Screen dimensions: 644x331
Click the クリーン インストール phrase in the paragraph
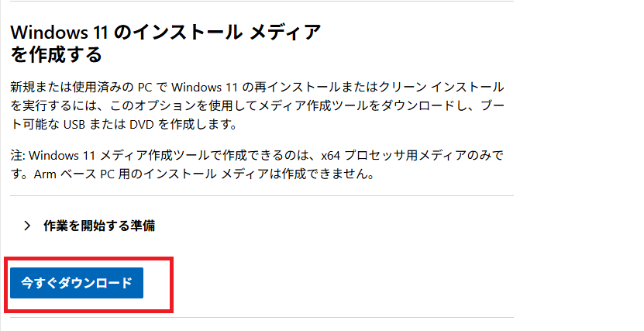(x=441, y=87)
